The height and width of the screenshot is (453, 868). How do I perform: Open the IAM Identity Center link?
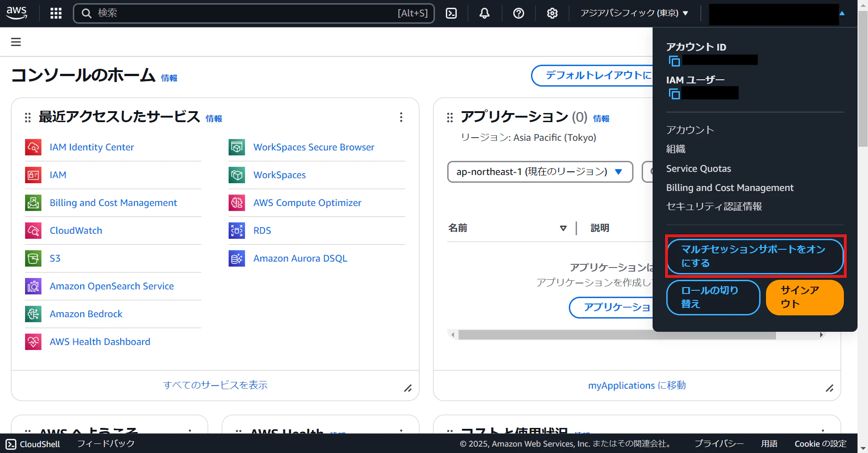click(x=92, y=147)
